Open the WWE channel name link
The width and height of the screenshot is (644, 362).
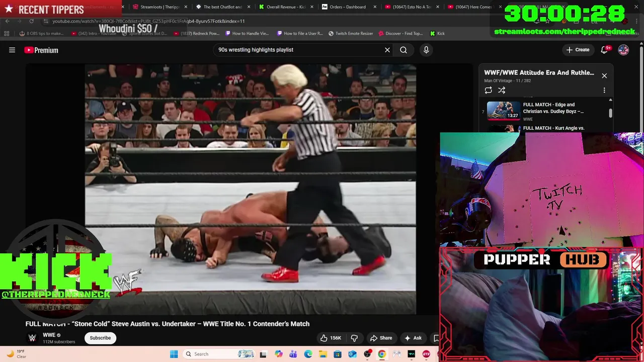pos(49,335)
